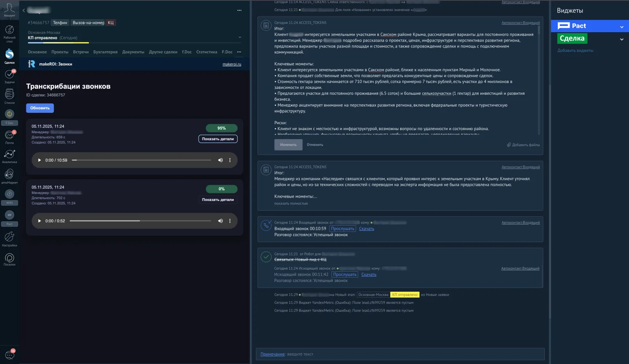Click the Вызов-на-номер tag

click(88, 23)
